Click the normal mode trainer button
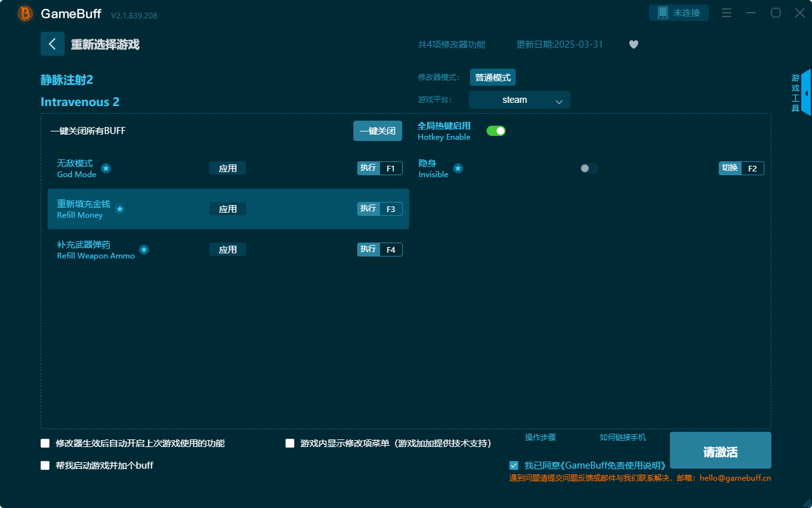Viewport: 812px width, 508px height. [x=493, y=77]
